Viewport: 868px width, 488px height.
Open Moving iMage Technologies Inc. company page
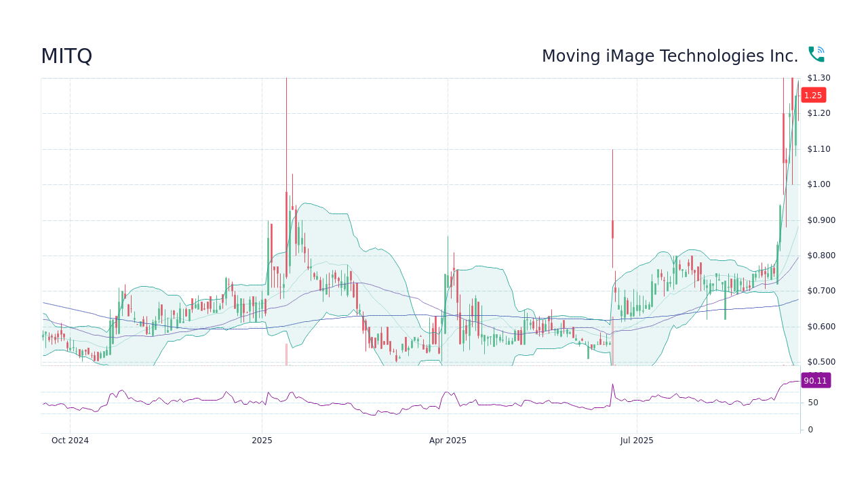pos(670,56)
